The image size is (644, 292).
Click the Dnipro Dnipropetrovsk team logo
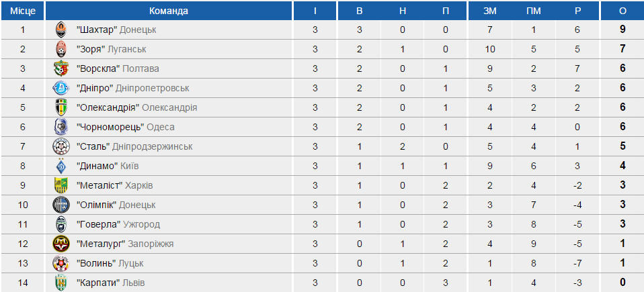(x=61, y=88)
